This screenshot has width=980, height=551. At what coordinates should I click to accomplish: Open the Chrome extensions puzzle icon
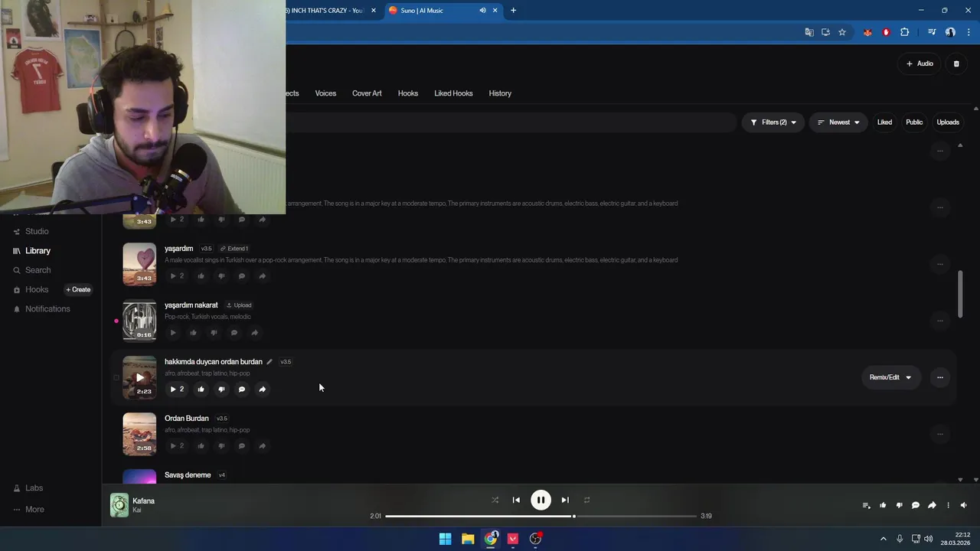(x=904, y=32)
